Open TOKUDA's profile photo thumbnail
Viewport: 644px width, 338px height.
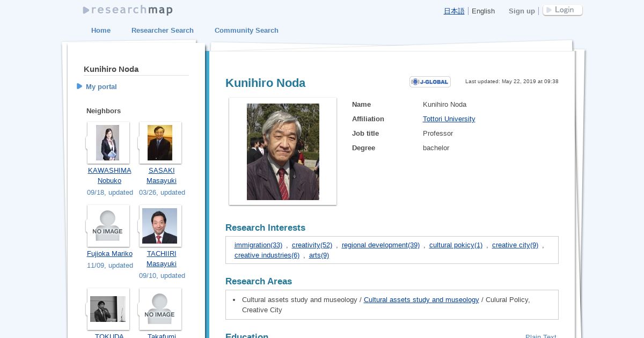(107, 309)
